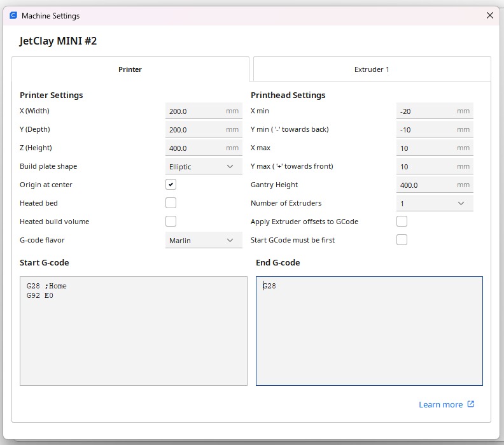This screenshot has height=445, width=504.
Task: Open the Number of Extruders dropdown
Action: coord(434,204)
